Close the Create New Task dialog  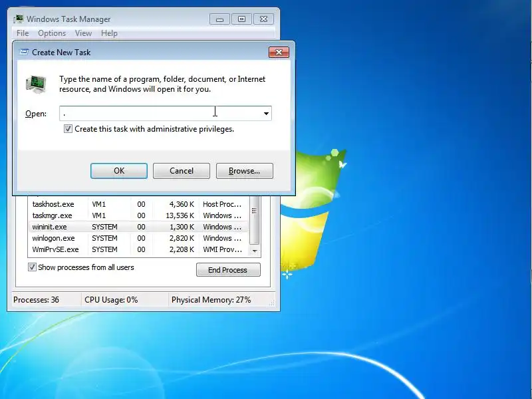(x=279, y=52)
